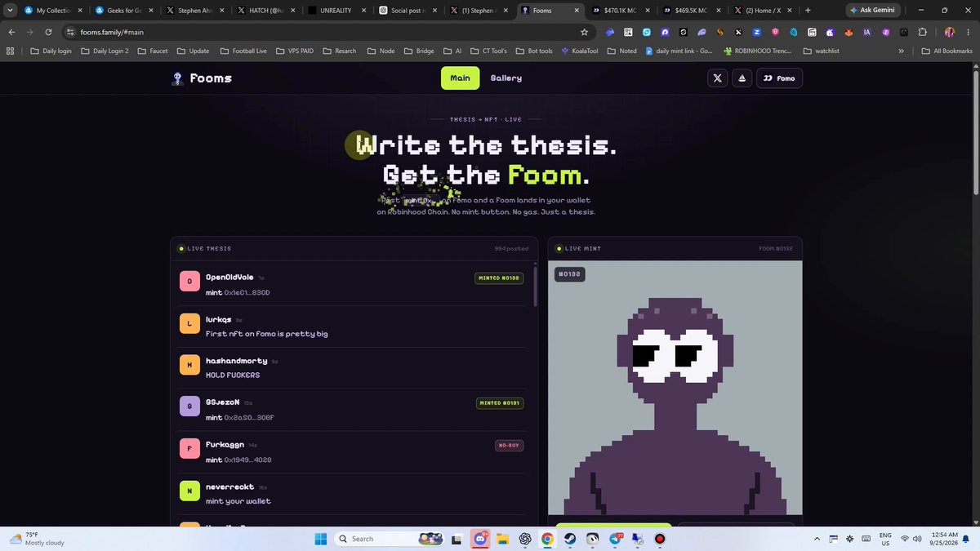Click the L avatar beside lurkqs
This screenshot has height=551, width=980.
click(x=189, y=323)
